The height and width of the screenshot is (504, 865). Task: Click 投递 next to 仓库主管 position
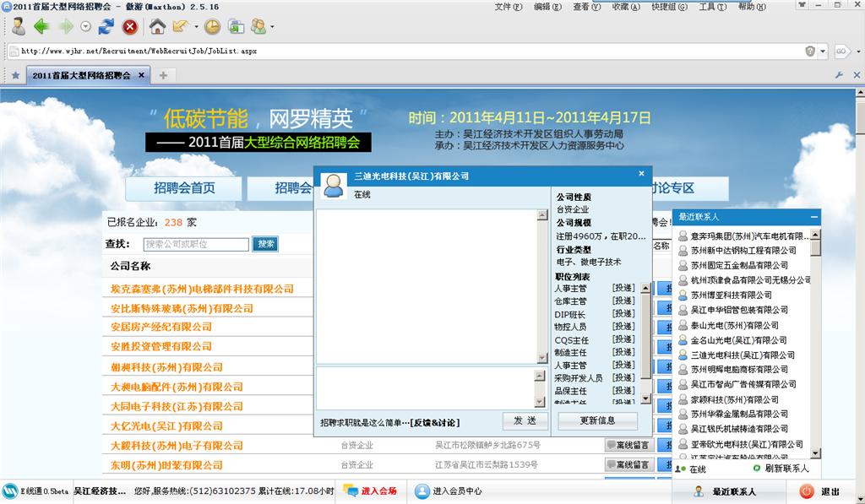623,301
